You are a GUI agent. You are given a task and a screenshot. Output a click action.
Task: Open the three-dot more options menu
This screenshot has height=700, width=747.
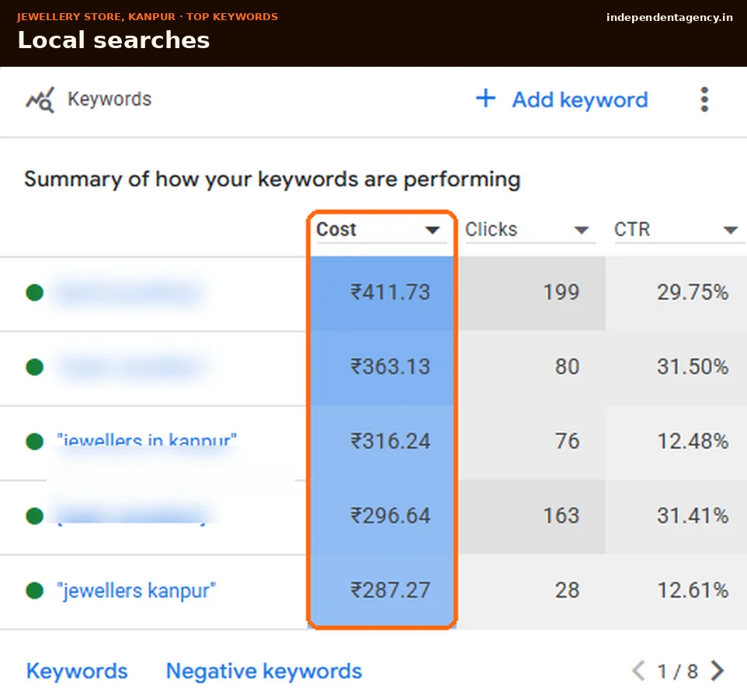[704, 99]
